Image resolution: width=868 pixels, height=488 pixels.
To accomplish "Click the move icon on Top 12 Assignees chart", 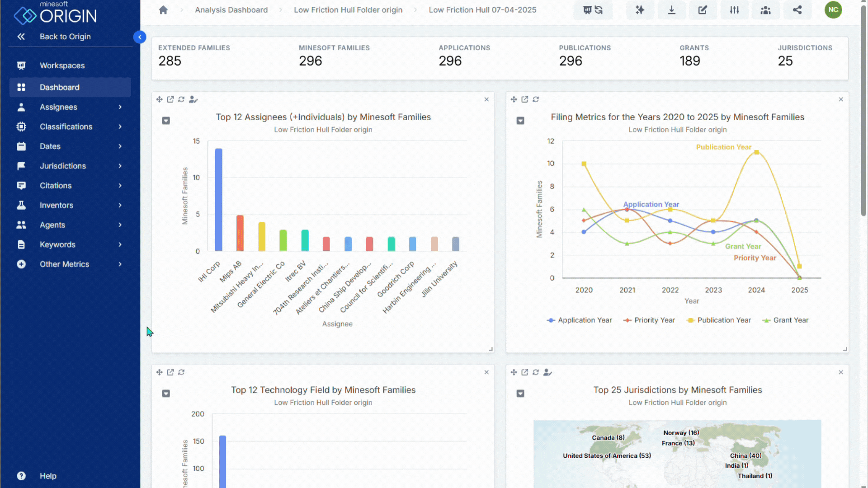I will (159, 99).
